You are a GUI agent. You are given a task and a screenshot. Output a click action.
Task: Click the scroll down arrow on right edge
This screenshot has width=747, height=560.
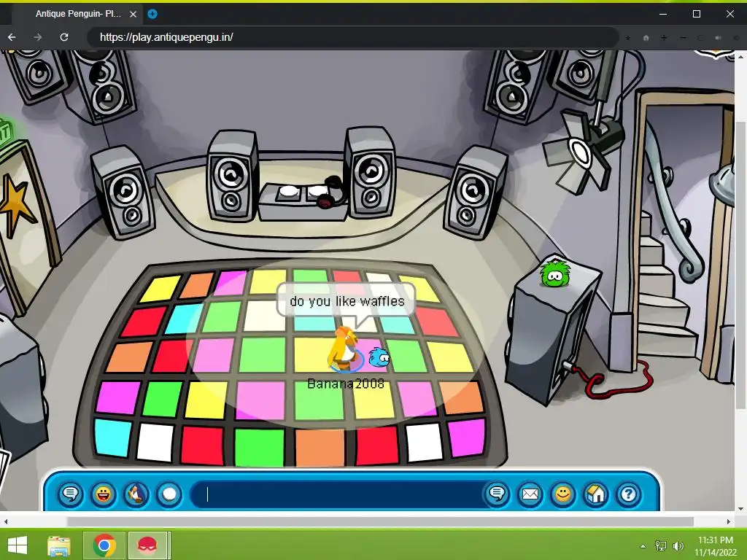coord(740,508)
